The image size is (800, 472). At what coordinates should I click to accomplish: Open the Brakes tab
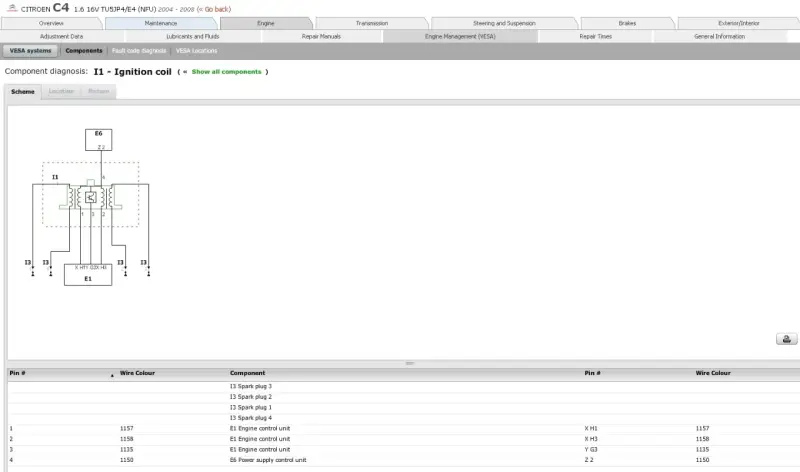pyautogui.click(x=627, y=23)
